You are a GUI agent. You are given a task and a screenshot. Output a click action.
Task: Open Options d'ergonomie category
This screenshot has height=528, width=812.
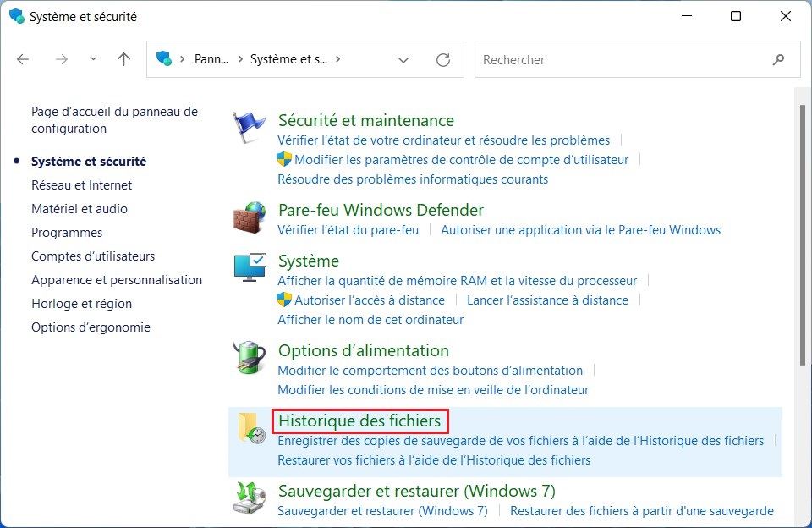coord(91,327)
